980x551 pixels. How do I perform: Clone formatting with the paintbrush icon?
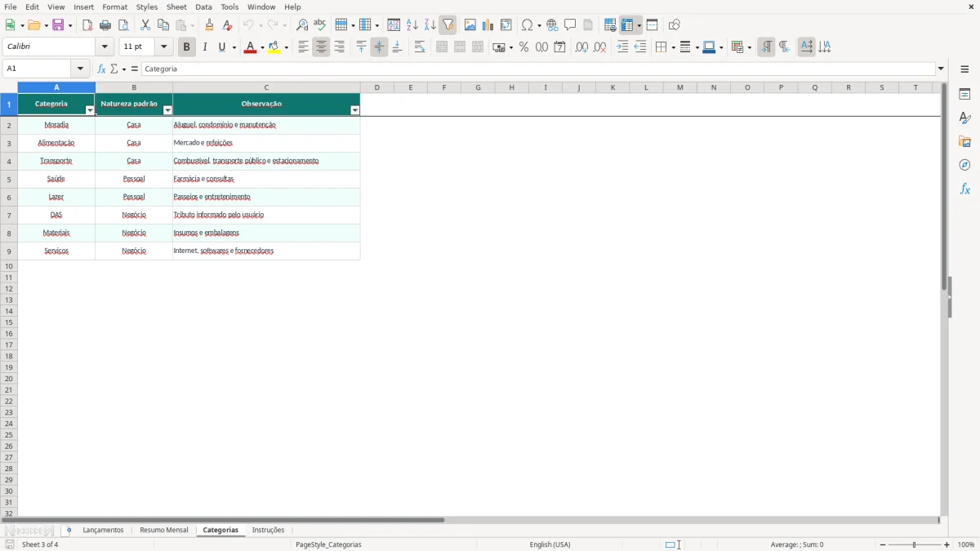[x=209, y=25]
